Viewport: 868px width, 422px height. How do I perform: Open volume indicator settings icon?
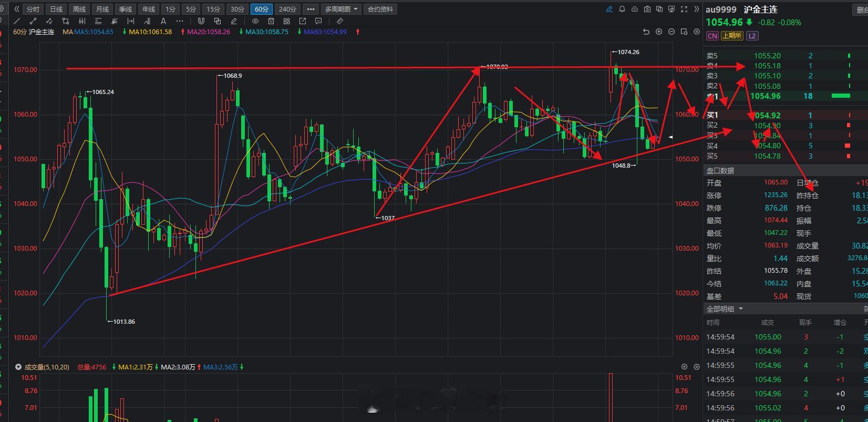pos(697,367)
